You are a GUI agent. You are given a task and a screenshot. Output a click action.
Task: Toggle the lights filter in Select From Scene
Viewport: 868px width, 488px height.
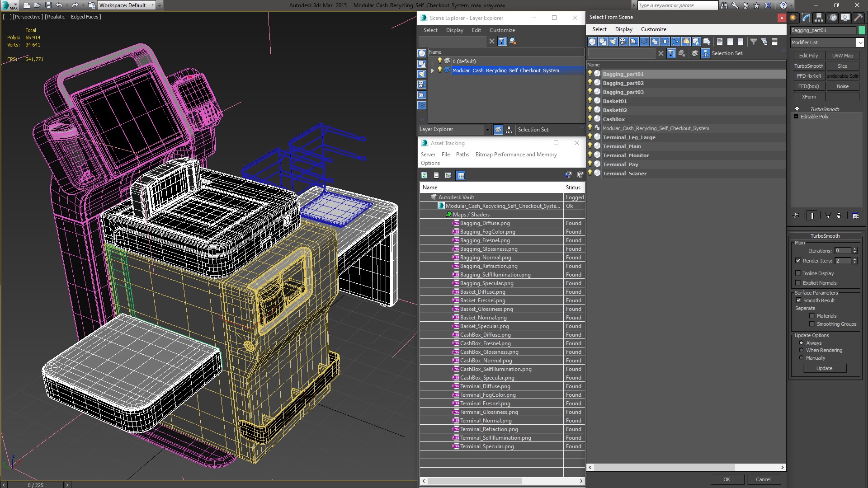click(613, 42)
